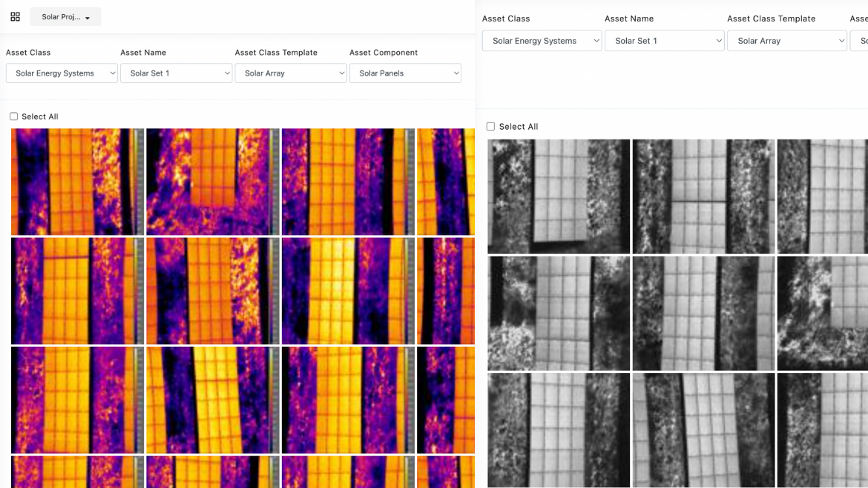The width and height of the screenshot is (868, 488).
Task: Open first grayscale image in second row
Action: coord(559,313)
